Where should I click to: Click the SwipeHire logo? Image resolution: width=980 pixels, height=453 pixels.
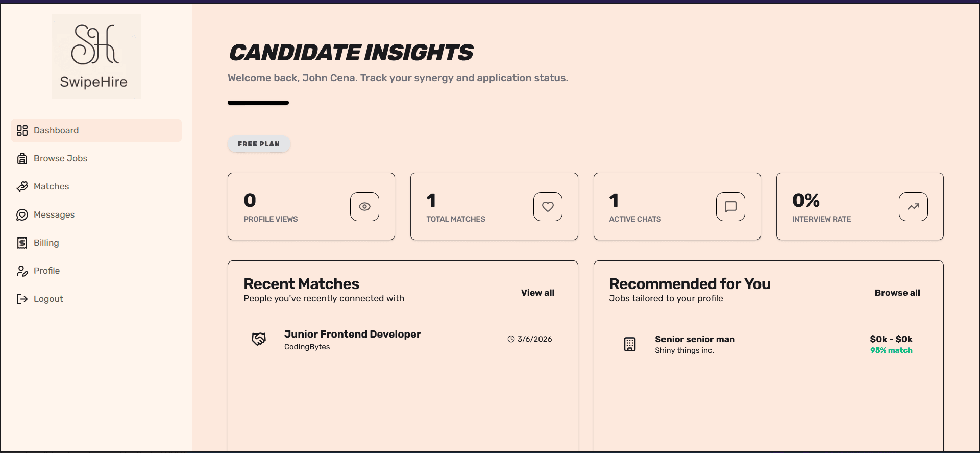(96, 56)
